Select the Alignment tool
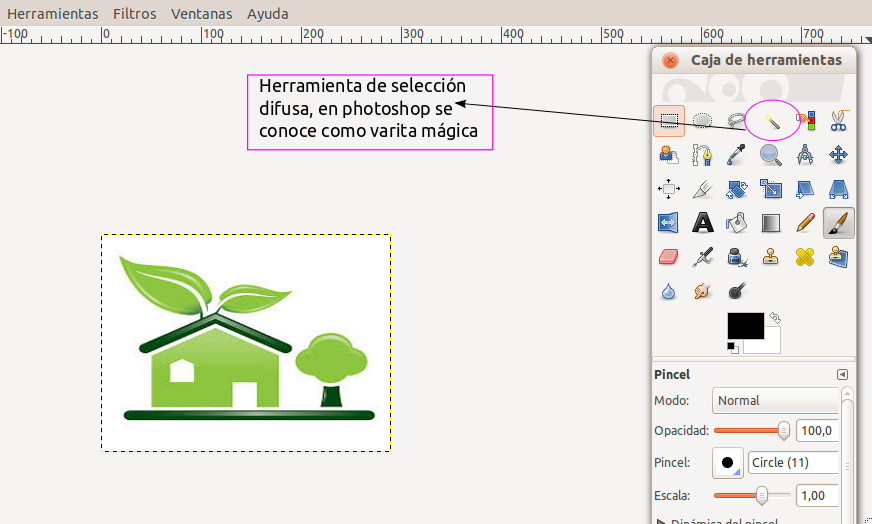Viewport: 872px width, 524px height. point(668,189)
